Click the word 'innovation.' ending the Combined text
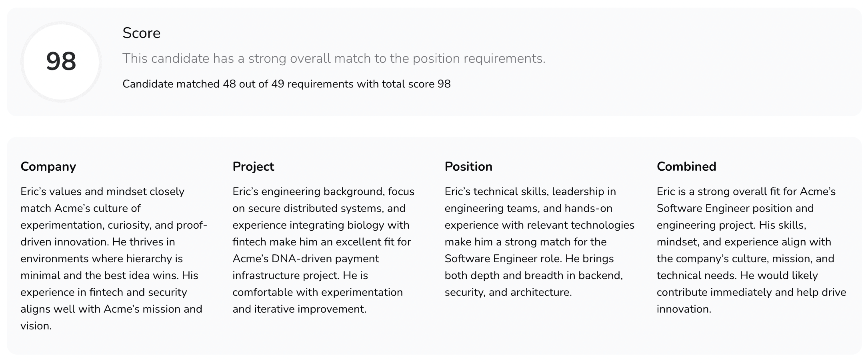The height and width of the screenshot is (363, 868). coord(684,309)
